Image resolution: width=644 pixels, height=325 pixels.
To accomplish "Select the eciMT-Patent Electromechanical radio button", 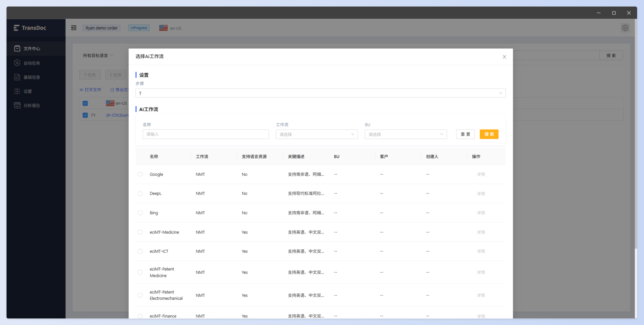I will 140,295.
